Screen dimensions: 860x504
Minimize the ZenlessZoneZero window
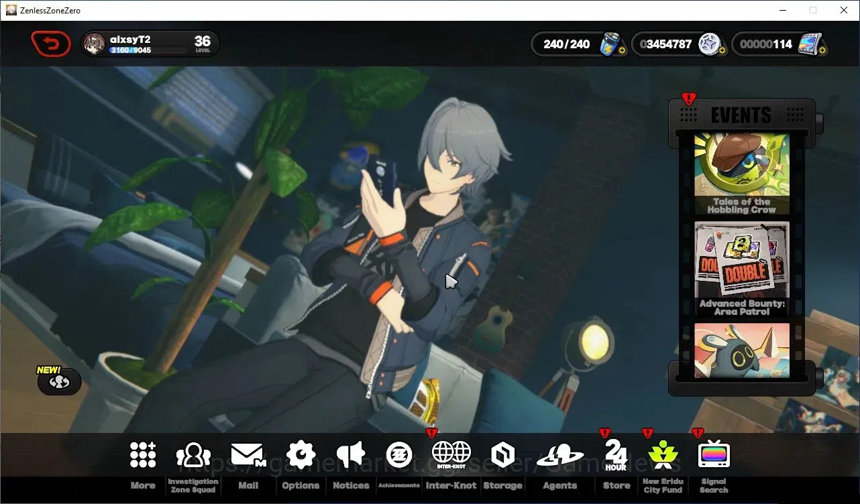[x=782, y=10]
